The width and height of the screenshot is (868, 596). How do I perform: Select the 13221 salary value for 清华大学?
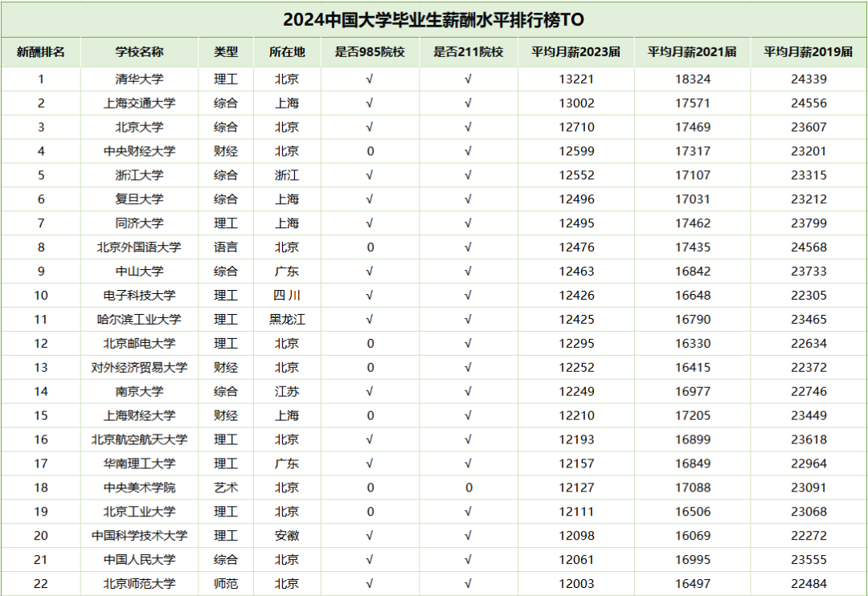click(x=576, y=80)
